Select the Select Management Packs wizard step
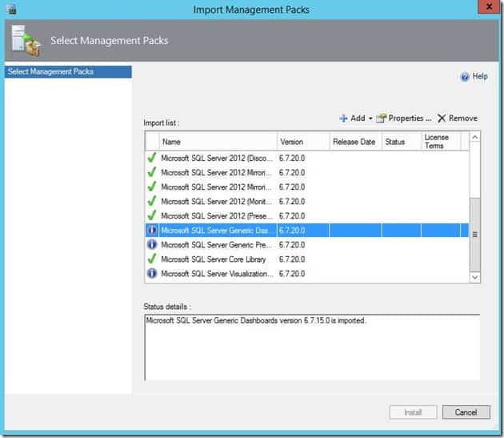 (x=68, y=72)
